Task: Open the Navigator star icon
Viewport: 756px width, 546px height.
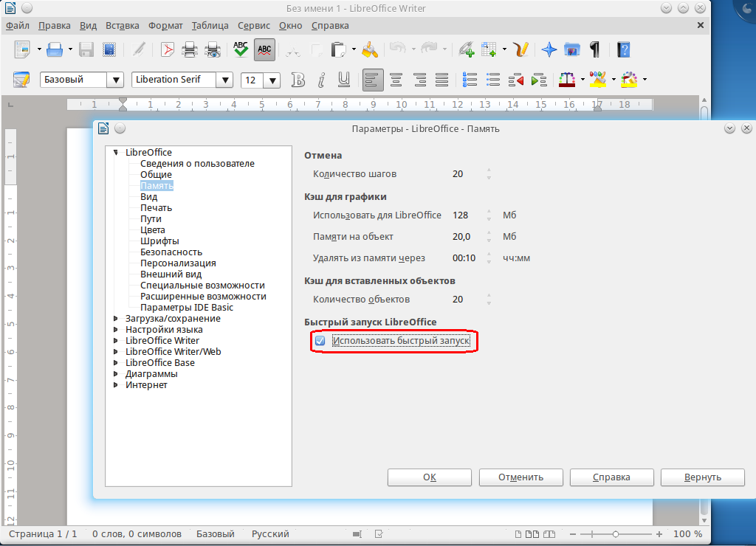Action: [549, 50]
